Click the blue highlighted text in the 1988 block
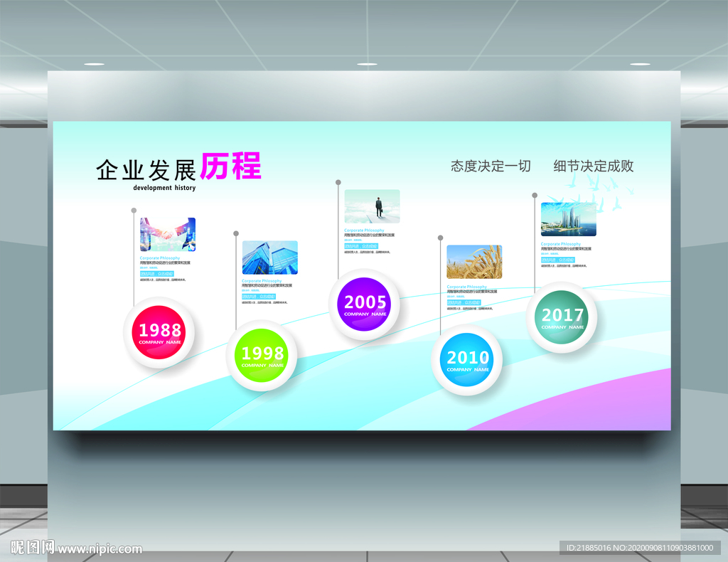The image size is (728, 562). 157,274
